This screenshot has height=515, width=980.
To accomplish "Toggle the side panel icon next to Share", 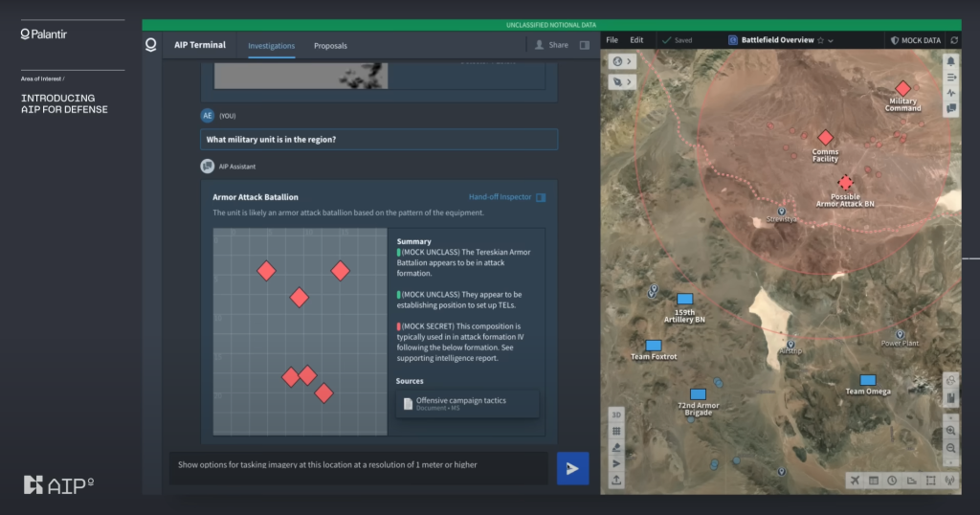I will [x=585, y=45].
